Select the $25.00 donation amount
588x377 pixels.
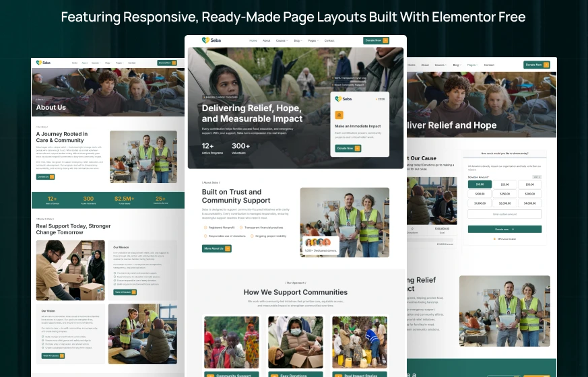tap(504, 184)
